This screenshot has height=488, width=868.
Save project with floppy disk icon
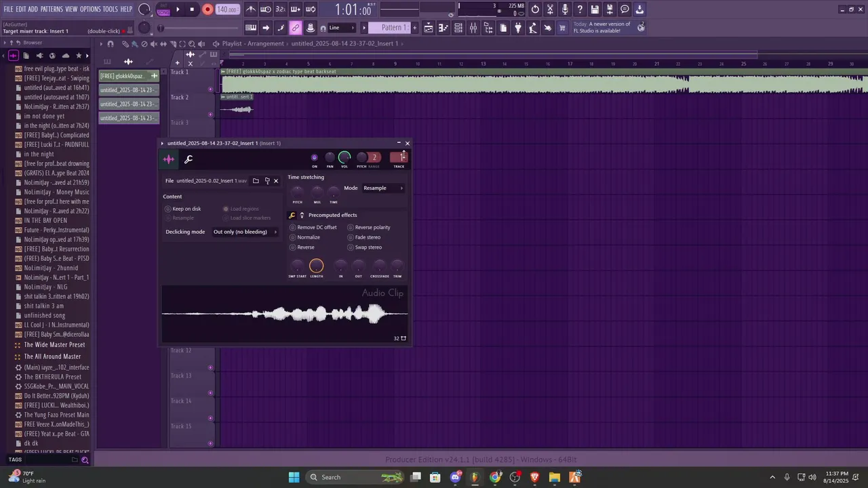pyautogui.click(x=595, y=9)
